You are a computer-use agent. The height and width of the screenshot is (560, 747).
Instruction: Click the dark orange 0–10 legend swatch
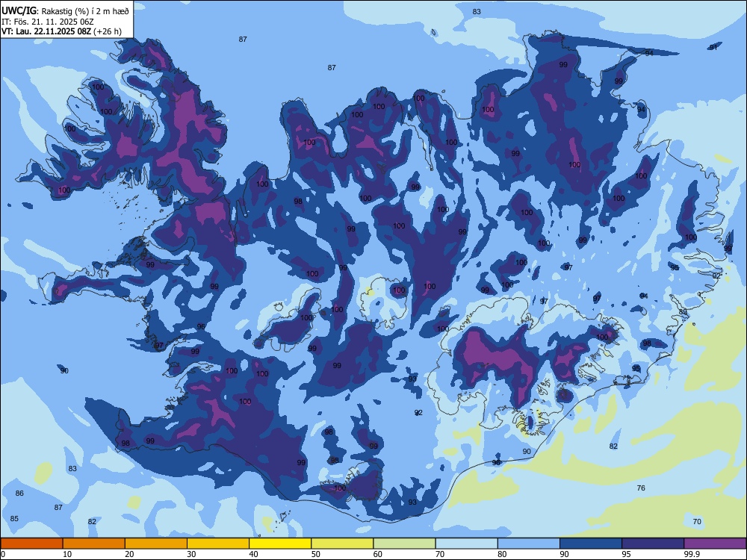point(31,544)
